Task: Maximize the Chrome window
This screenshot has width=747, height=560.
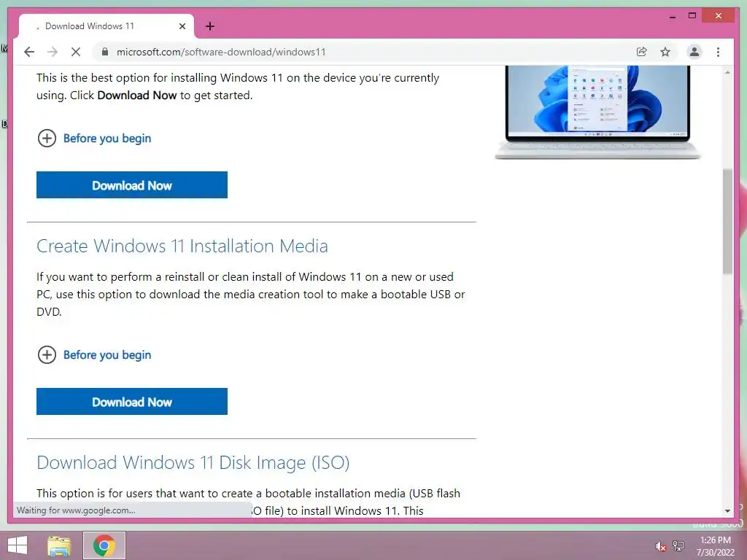Action: coord(692,16)
